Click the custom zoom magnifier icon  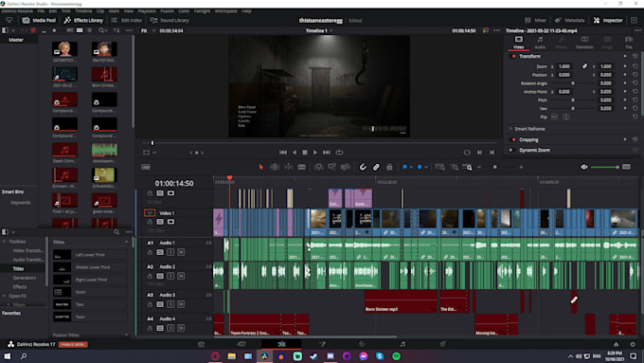point(467,167)
